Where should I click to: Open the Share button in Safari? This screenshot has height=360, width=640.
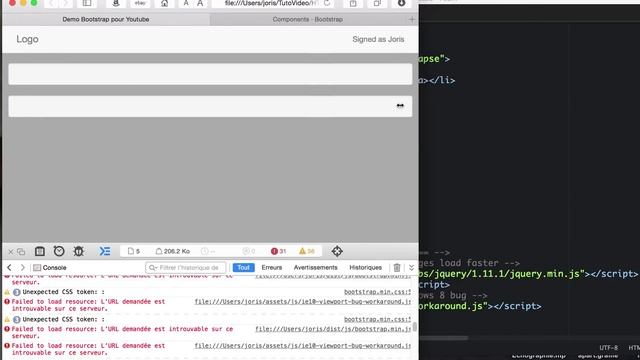353,3
